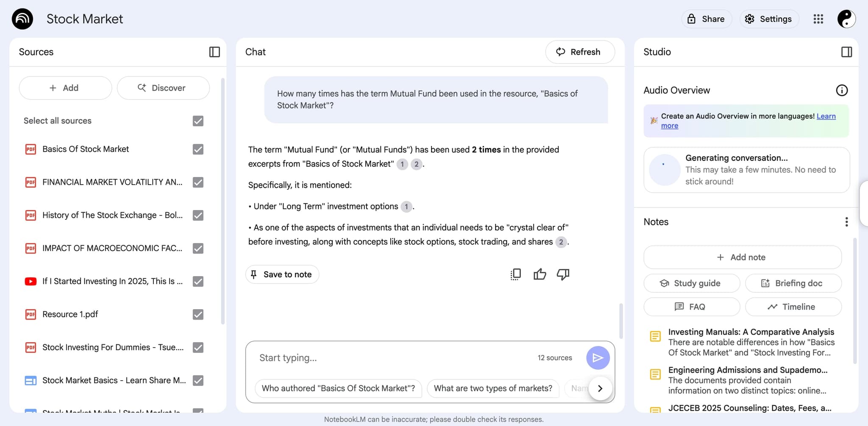Give the response a thumbs up
This screenshot has height=426, width=868.
[540, 274]
